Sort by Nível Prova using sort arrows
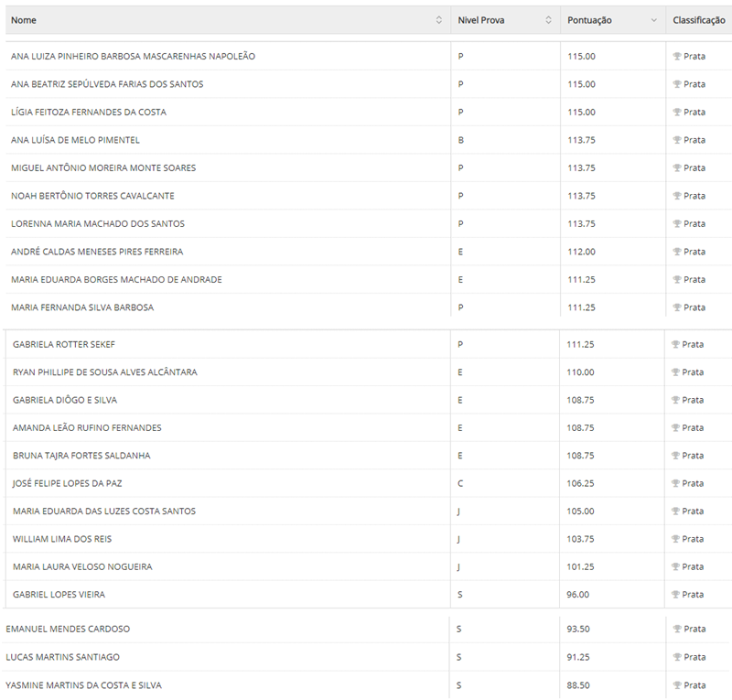The height and width of the screenshot is (700, 732). pos(548,20)
